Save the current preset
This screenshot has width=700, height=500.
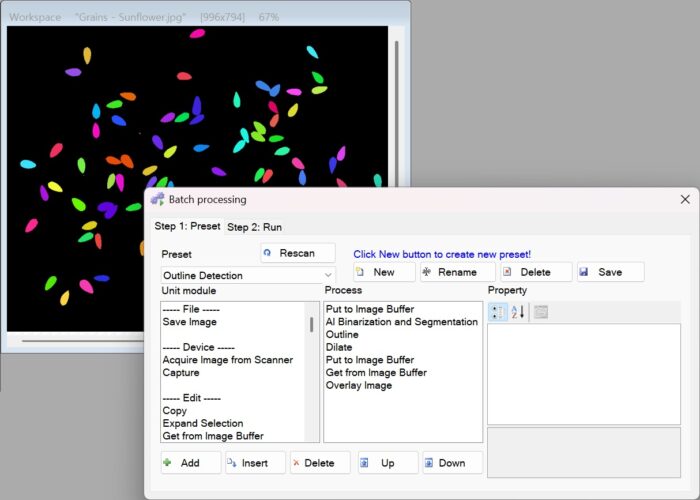point(610,272)
